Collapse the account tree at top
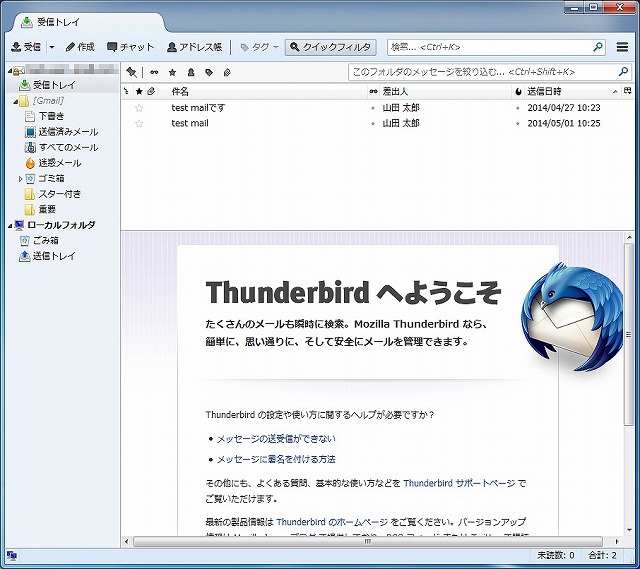The height and width of the screenshot is (569, 640). 10,71
